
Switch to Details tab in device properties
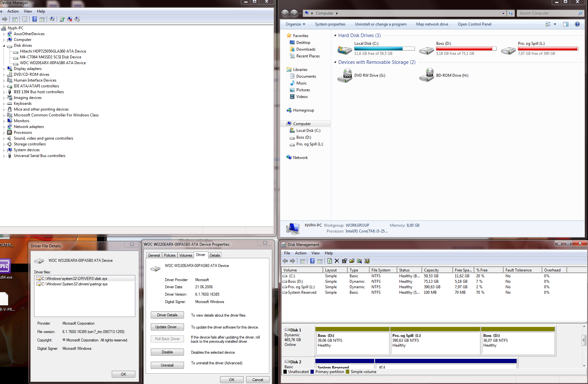(215, 255)
